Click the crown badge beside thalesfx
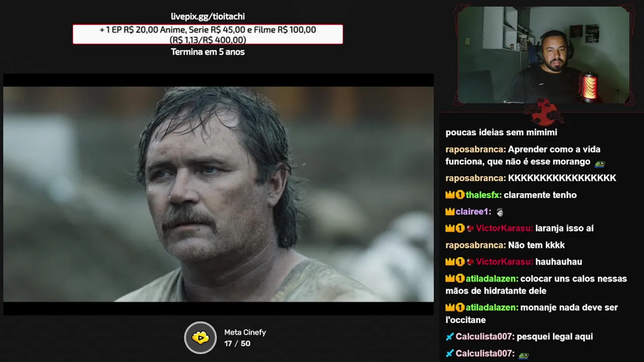 click(x=450, y=195)
